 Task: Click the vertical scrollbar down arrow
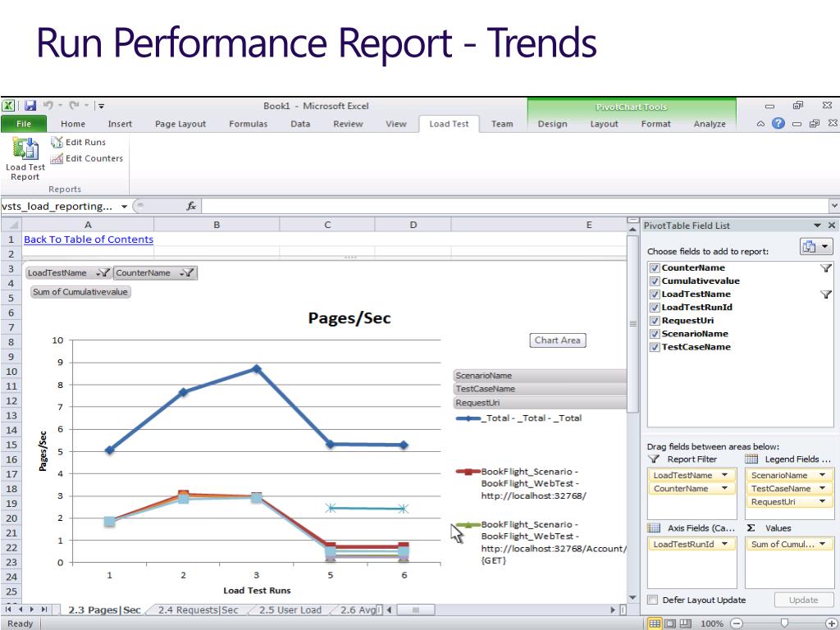click(632, 598)
